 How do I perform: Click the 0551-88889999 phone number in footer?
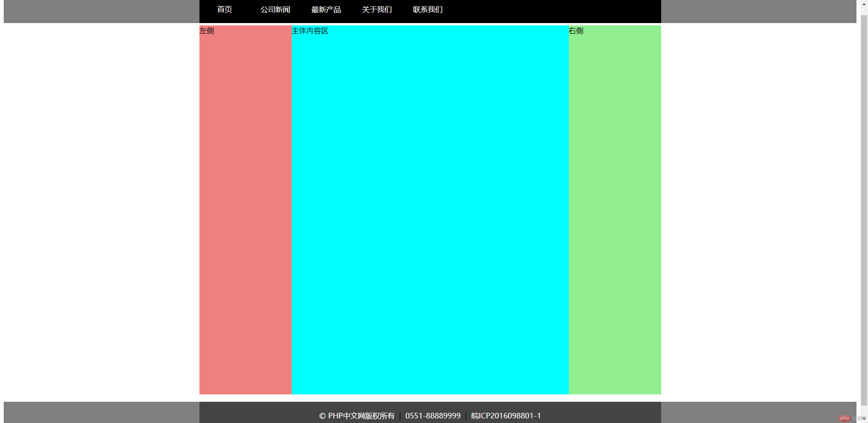pyautogui.click(x=433, y=416)
